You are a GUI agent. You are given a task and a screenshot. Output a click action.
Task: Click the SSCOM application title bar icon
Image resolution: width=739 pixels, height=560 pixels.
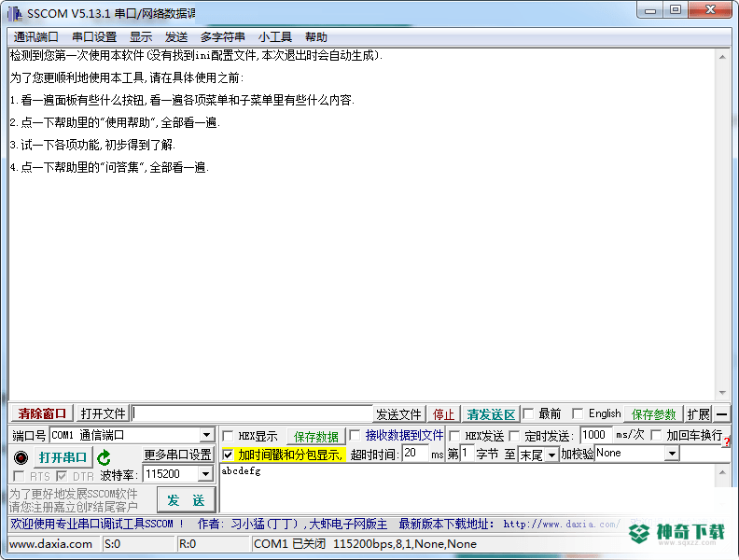[x=14, y=13]
